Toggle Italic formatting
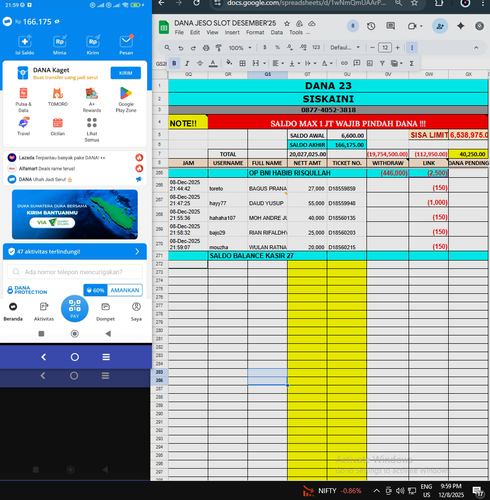 (x=187, y=63)
